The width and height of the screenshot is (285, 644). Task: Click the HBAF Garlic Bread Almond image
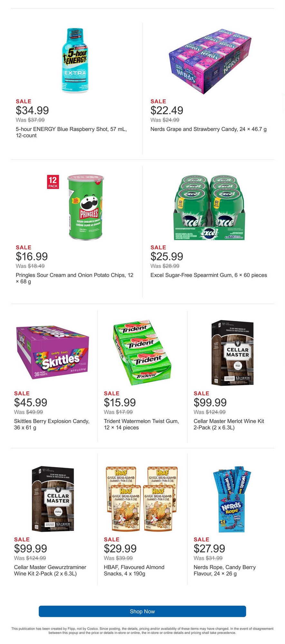click(142, 498)
